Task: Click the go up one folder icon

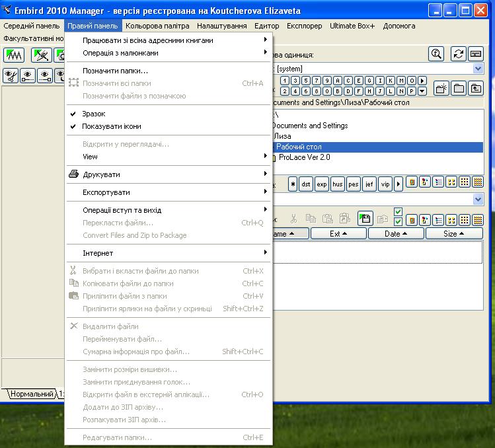Action: (x=476, y=88)
